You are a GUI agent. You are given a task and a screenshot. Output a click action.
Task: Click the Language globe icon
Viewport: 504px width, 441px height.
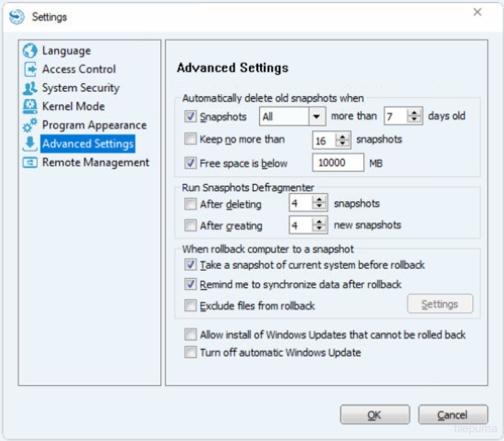[x=30, y=51]
